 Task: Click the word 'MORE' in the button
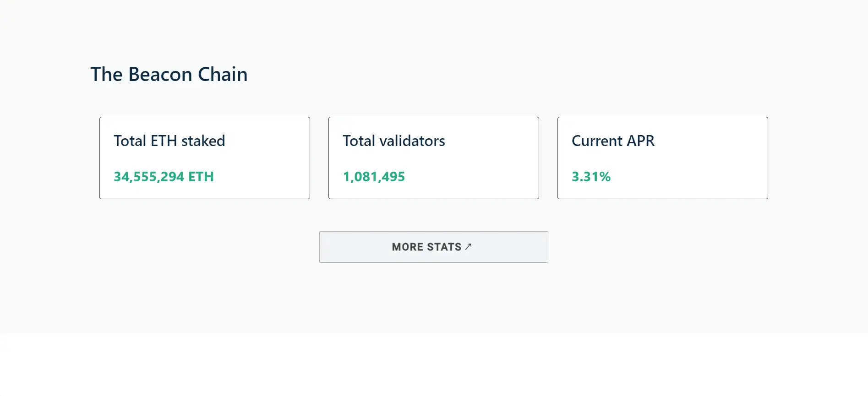pos(407,247)
